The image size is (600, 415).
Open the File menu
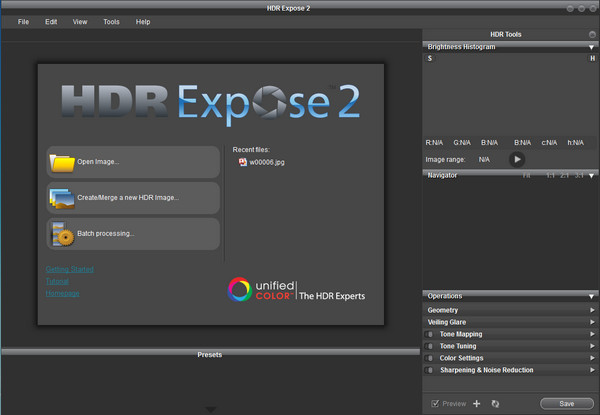click(x=23, y=21)
